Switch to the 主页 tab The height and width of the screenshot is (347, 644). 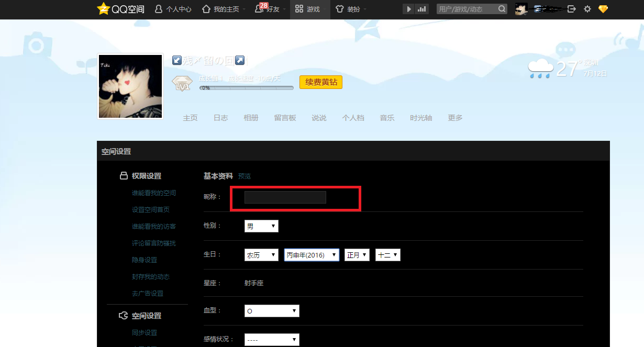[x=190, y=118]
